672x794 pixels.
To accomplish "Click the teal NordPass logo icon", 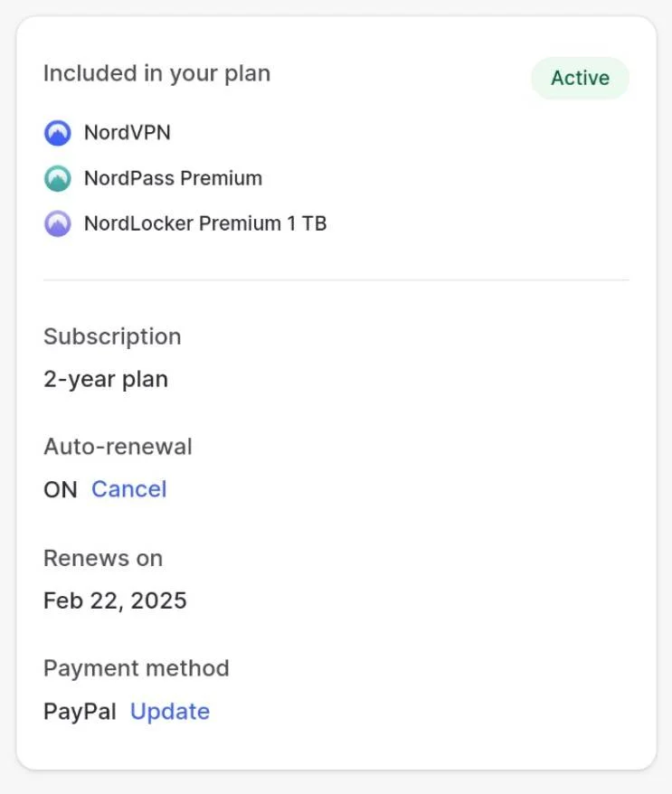I will pos(57,178).
